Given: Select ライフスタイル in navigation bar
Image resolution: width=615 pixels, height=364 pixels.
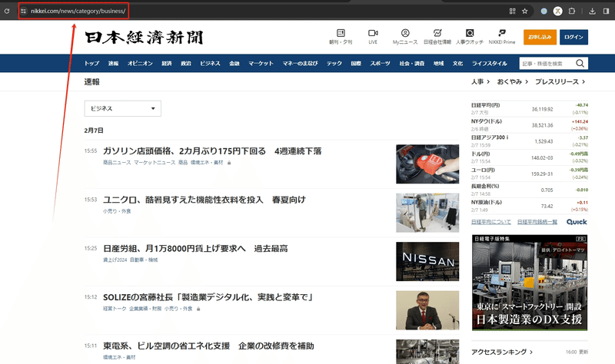Looking at the screenshot, I should (x=490, y=63).
